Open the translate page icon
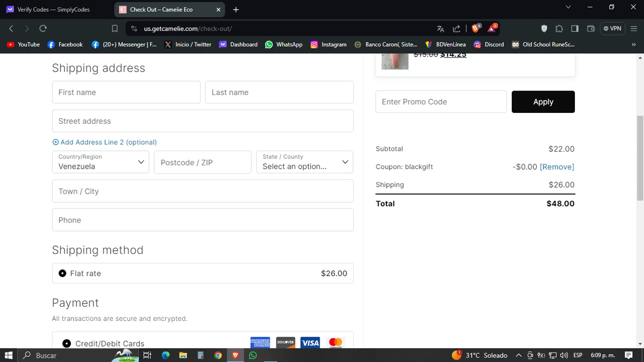644x362 pixels. click(440, 29)
